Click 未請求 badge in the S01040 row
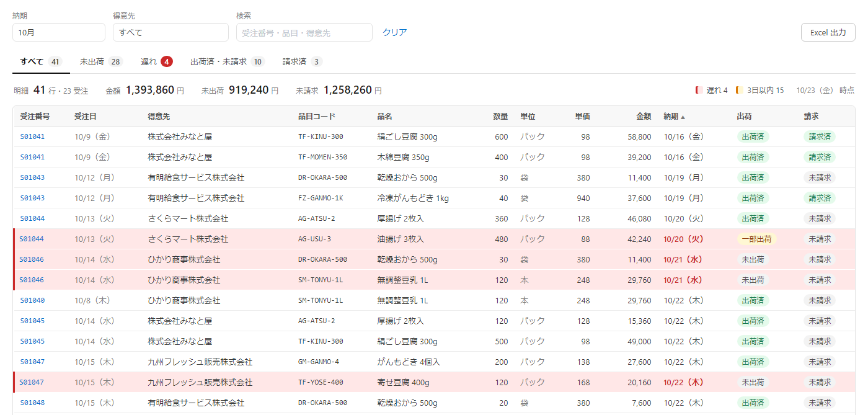This screenshot has height=415, width=868. tap(820, 300)
